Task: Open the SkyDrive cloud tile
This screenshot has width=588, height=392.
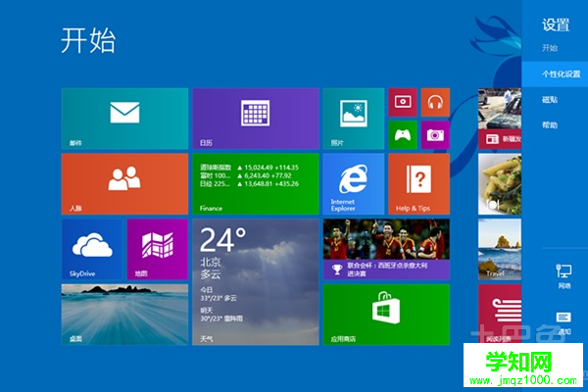Action: [92, 250]
